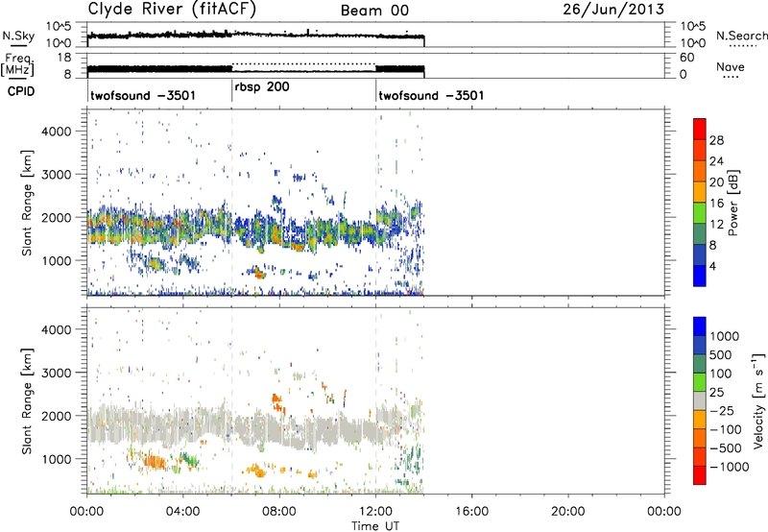Click the 'Clyde River (fitACF)' plot title

click(172, 9)
